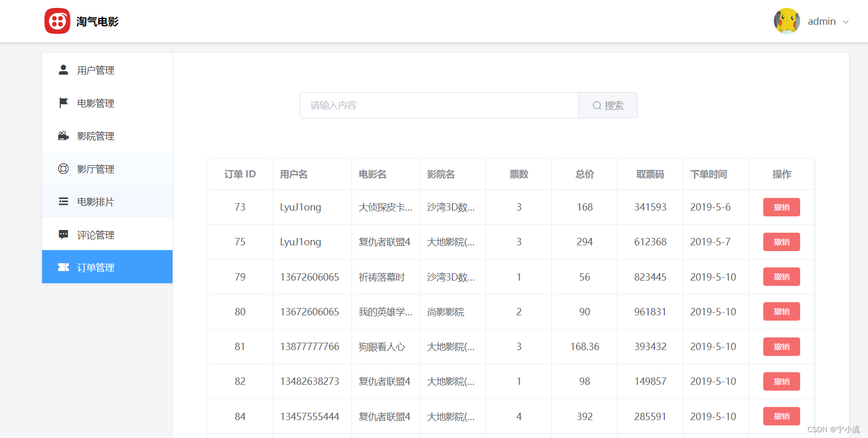Click the 淘气电影 red logo icon
The image size is (868, 438).
(57, 21)
